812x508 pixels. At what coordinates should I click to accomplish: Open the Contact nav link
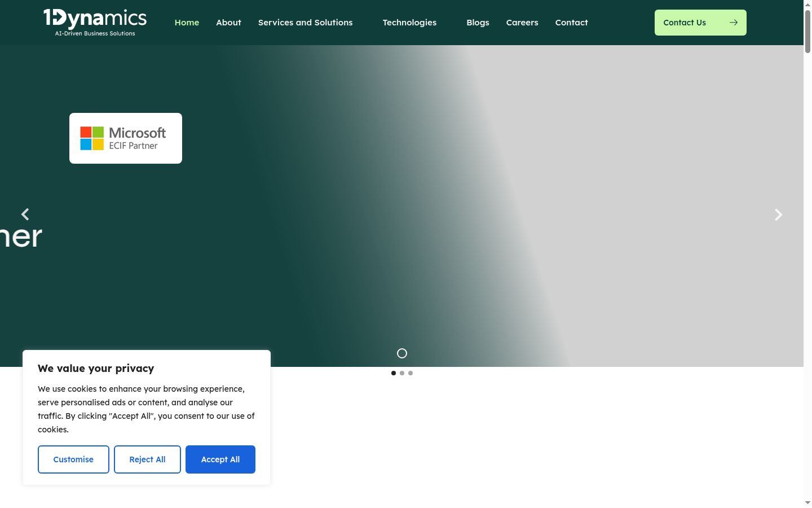click(571, 23)
